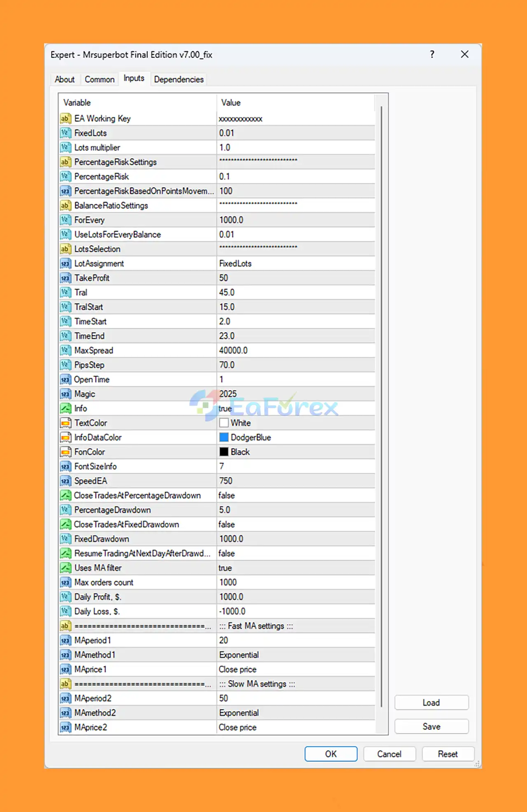Viewport: 527px width, 812px height.
Task: Click the inputs list vertical scrollbar
Action: (x=382, y=406)
